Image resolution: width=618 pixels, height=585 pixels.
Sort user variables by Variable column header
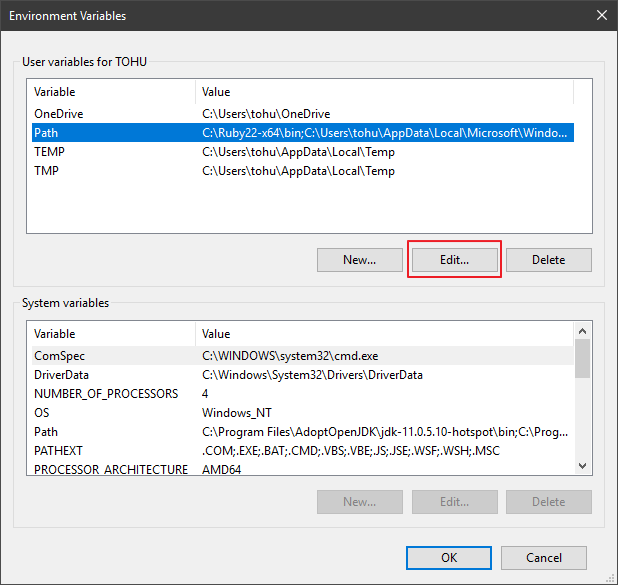[110, 92]
